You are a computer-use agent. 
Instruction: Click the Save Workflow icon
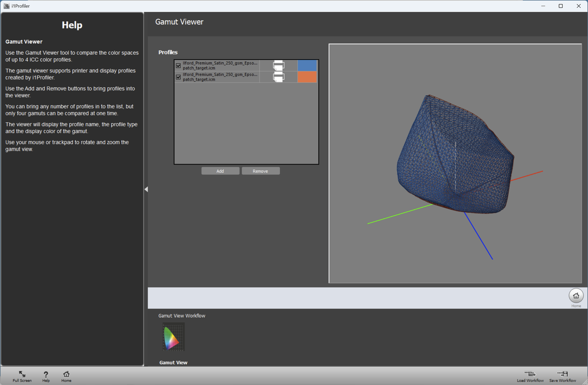[x=563, y=375]
